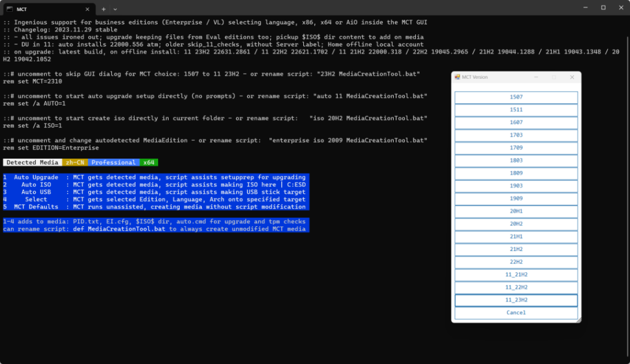Click the '1-4 adds to media' note line
This screenshot has height=364, width=630.
pos(156,221)
